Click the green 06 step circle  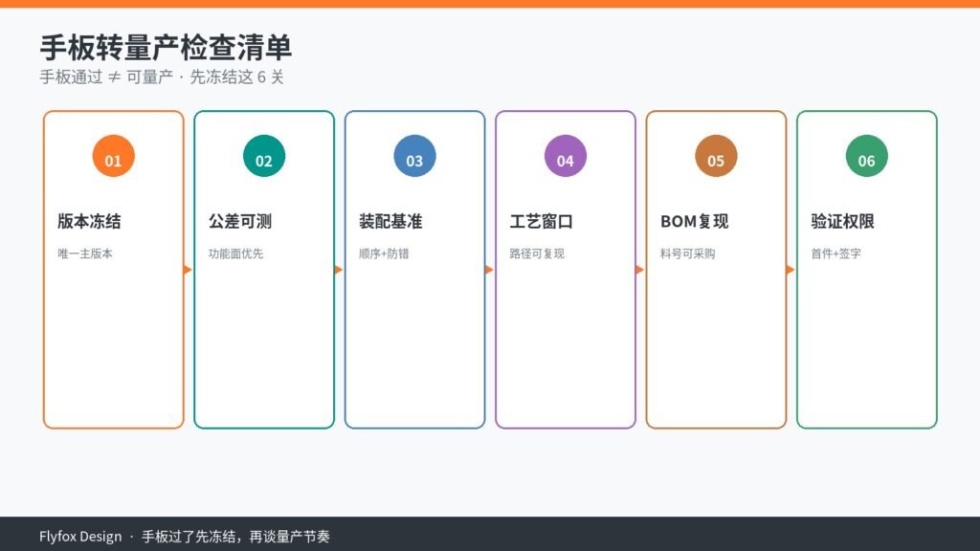(x=866, y=156)
